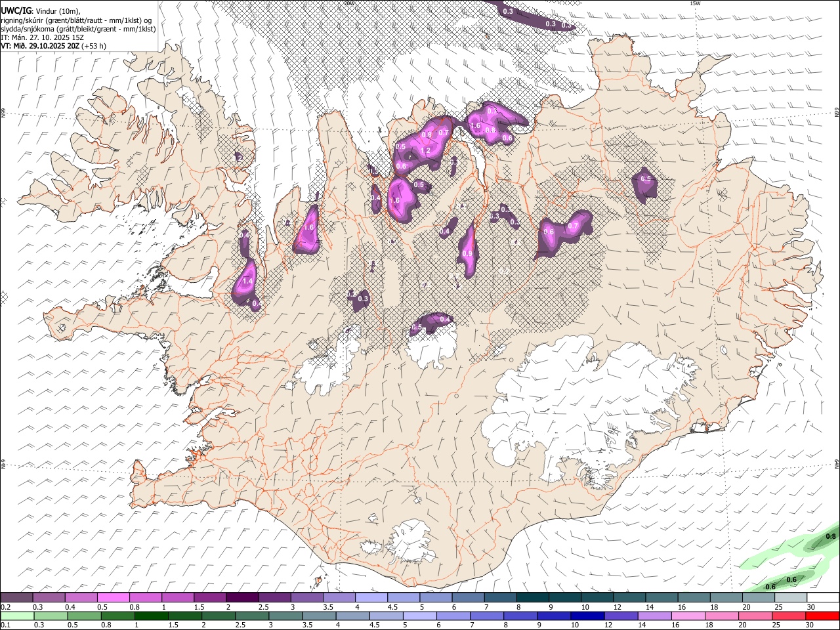Image resolution: width=840 pixels, height=630 pixels.
Task: Click the '3.5' label in top legend row
Action: (x=329, y=607)
